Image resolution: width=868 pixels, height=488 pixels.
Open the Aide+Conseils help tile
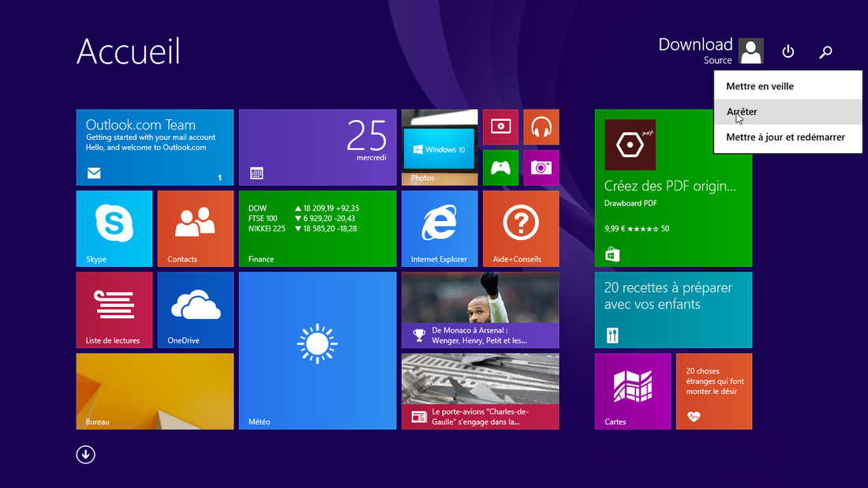(521, 229)
